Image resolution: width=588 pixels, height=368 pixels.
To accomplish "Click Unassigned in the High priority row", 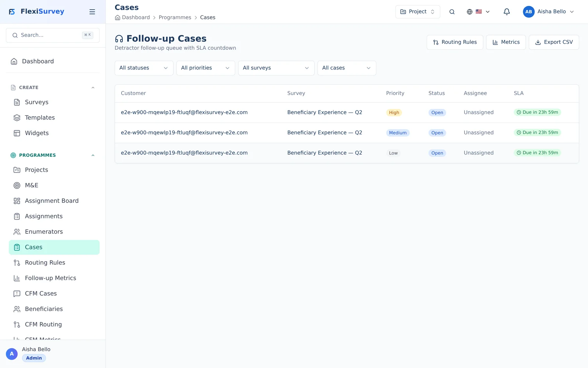I will tap(478, 113).
